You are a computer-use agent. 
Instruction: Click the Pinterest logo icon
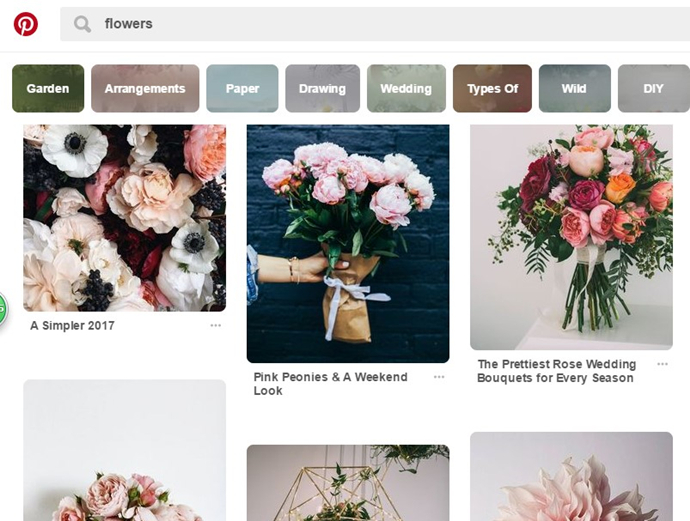tap(26, 24)
